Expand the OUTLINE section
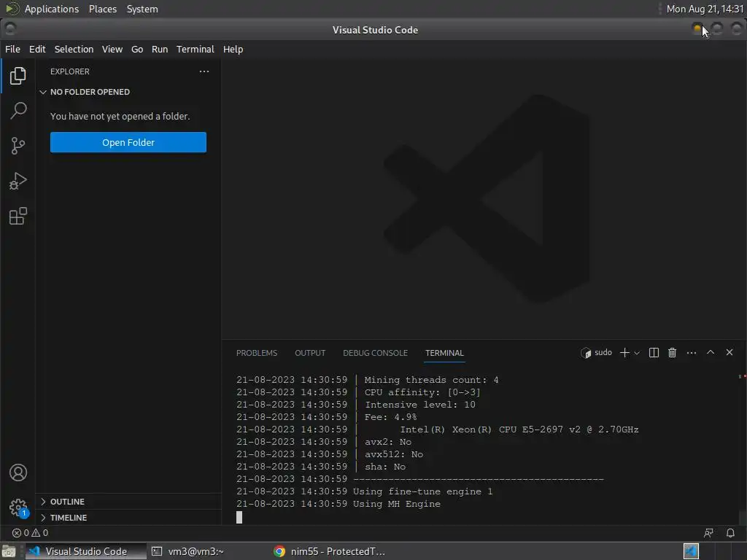The image size is (747, 560). 128,502
